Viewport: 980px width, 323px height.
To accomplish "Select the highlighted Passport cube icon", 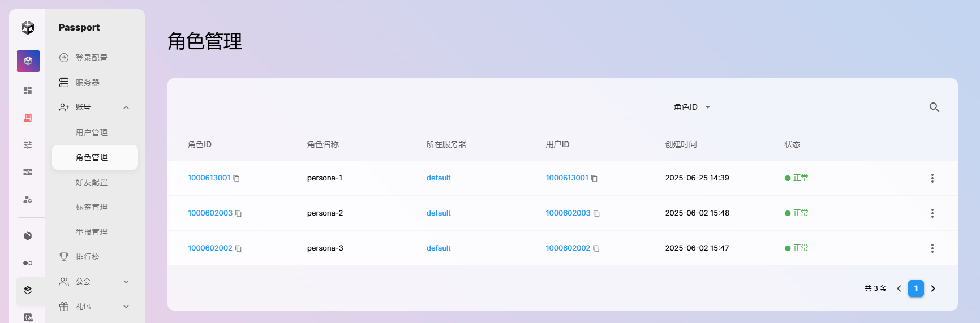I will tap(28, 61).
